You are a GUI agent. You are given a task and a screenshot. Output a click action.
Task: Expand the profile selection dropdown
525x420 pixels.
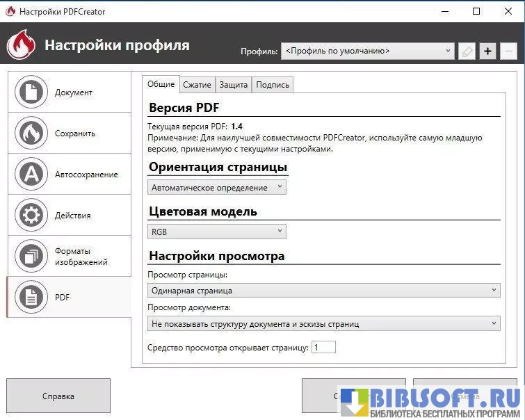(x=367, y=51)
